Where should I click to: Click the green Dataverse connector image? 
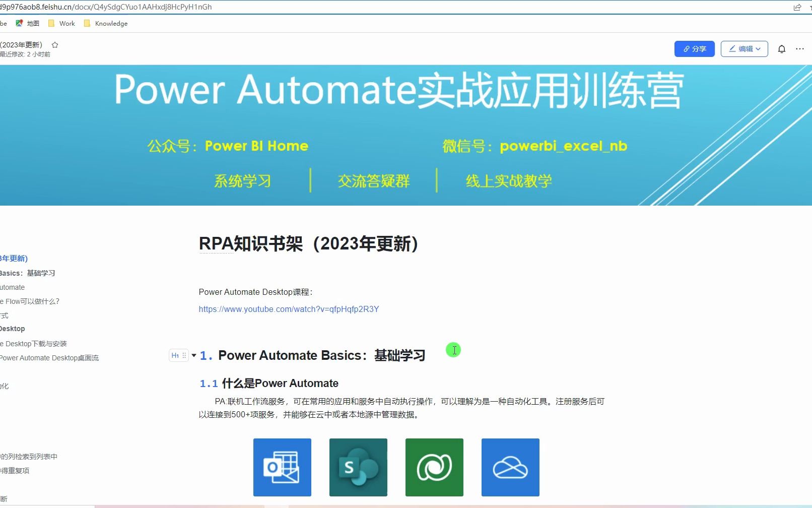tap(434, 467)
